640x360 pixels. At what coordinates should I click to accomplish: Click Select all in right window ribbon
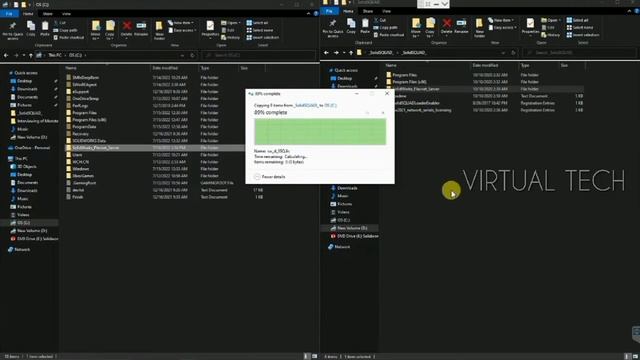[578, 20]
